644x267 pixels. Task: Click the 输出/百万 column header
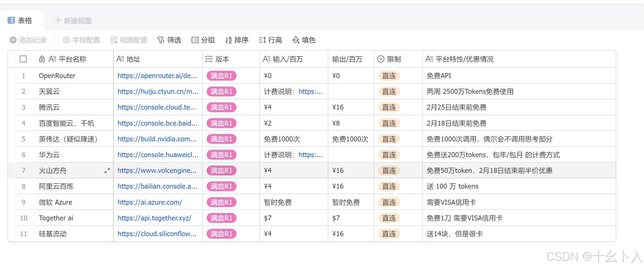351,59
